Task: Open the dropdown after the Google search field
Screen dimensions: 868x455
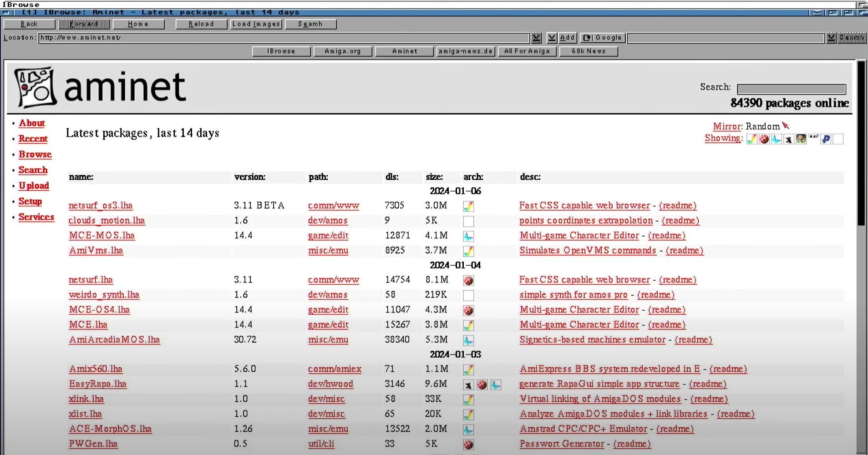Action: click(831, 38)
